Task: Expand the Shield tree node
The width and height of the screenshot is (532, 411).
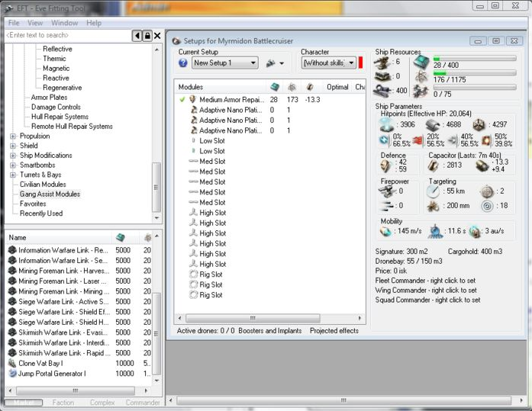Action: [13, 146]
